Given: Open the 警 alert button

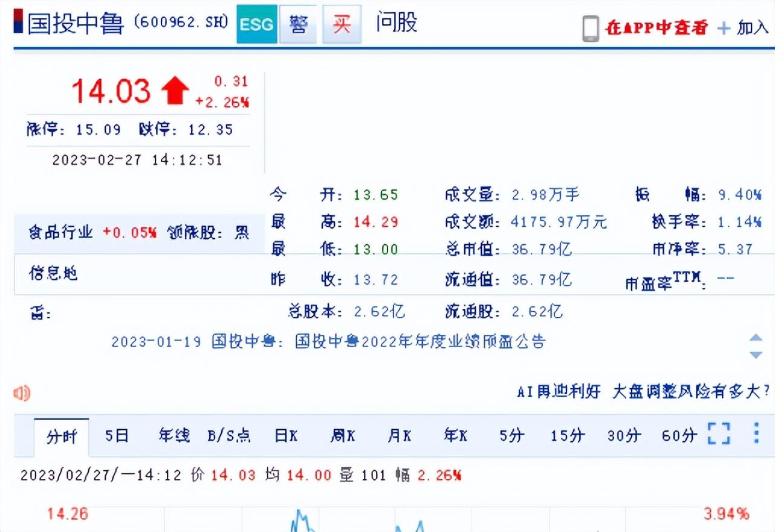Looking at the screenshot, I should pyautogui.click(x=298, y=25).
